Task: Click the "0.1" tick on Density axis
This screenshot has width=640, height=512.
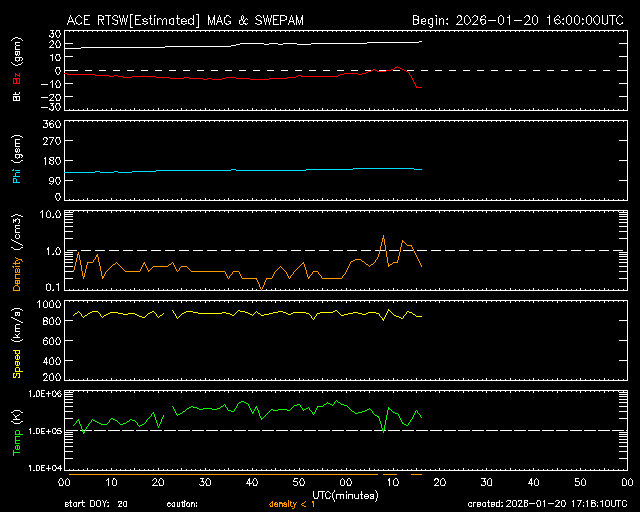Action: (x=53, y=287)
